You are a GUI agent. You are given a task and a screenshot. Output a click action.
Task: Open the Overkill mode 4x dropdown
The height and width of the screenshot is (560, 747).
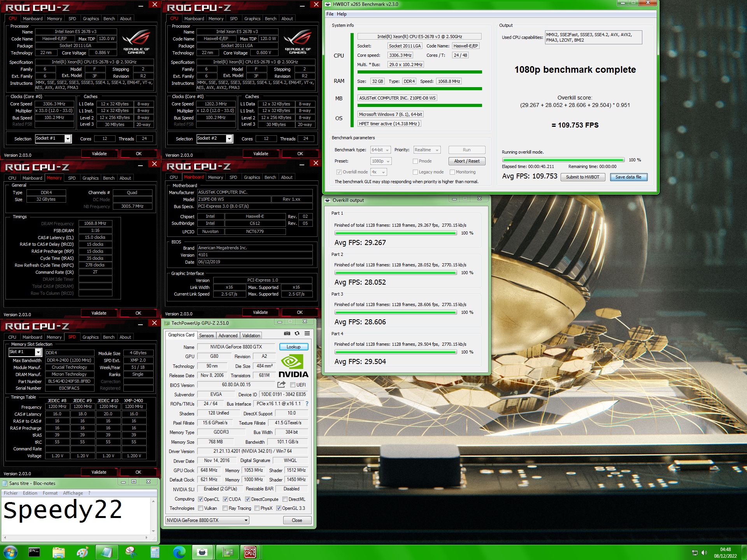coord(378,172)
